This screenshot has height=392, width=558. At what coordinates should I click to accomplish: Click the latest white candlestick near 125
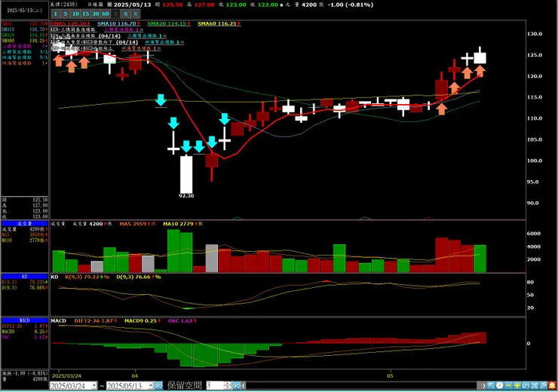click(480, 58)
